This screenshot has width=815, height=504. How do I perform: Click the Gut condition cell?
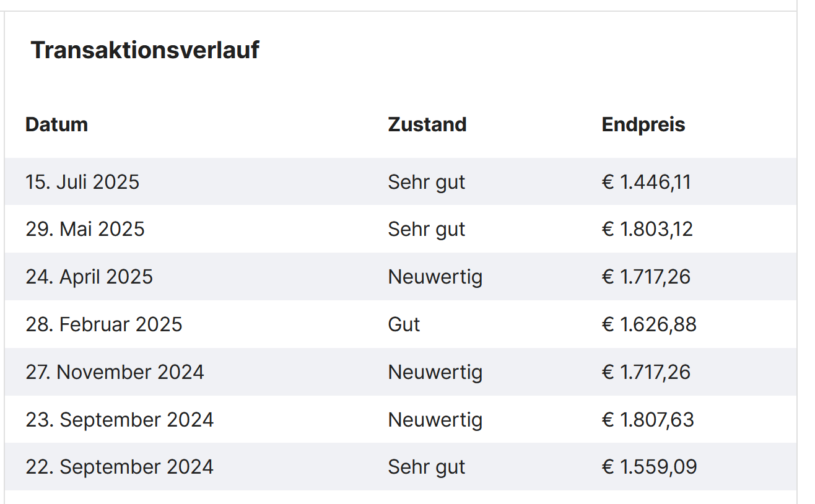(404, 324)
